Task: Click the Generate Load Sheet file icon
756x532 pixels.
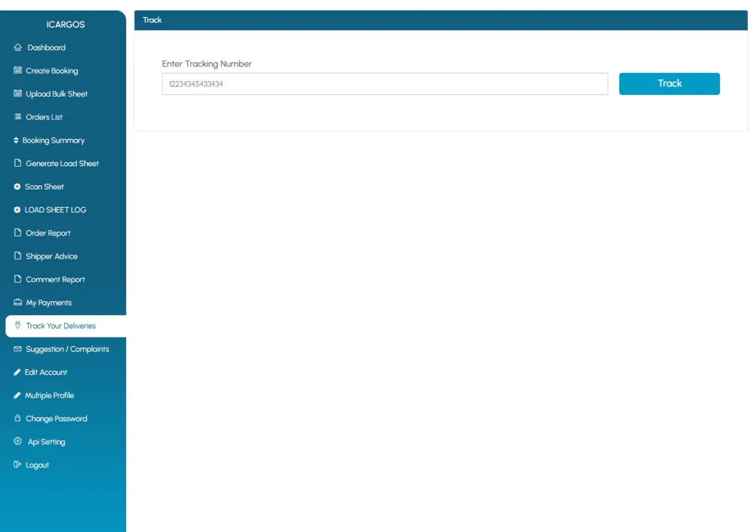Action: click(x=18, y=164)
